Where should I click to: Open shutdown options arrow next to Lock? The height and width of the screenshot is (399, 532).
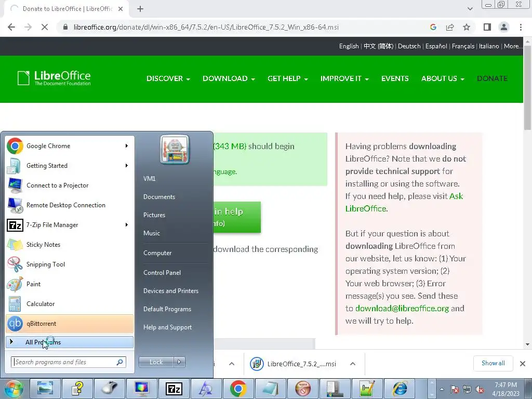pyautogui.click(x=179, y=362)
